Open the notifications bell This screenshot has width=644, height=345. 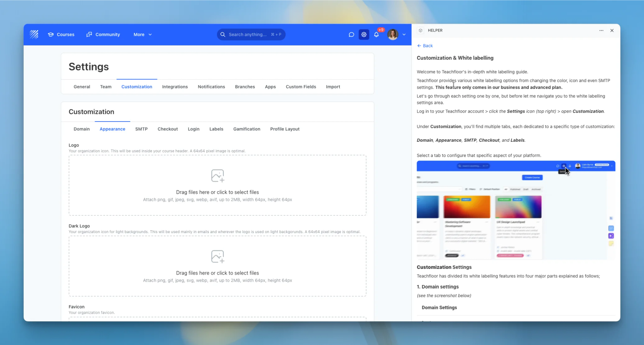[x=376, y=35]
